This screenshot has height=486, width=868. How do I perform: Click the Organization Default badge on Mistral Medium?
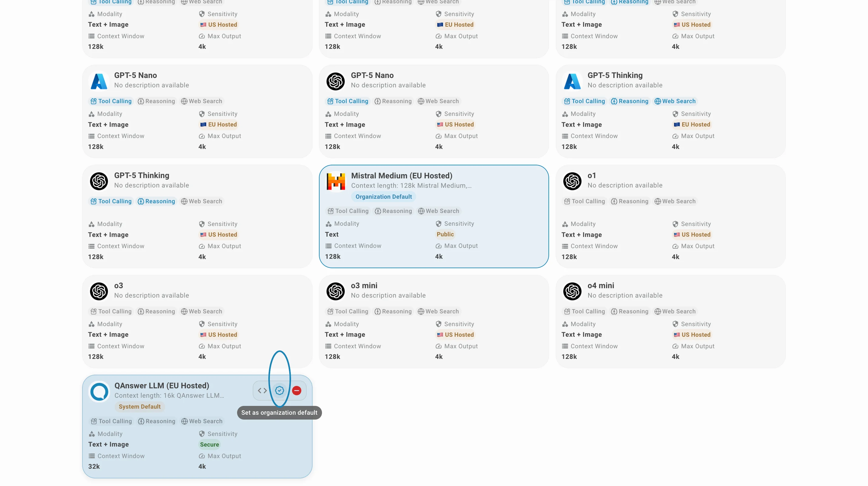[x=384, y=197]
